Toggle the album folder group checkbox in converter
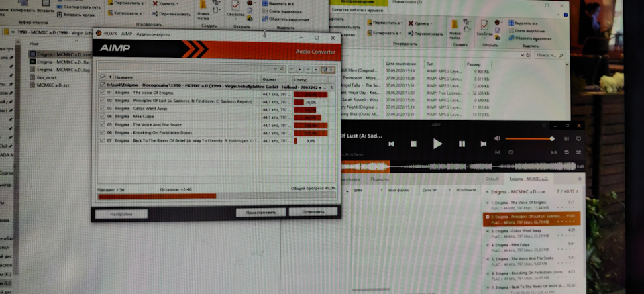 tap(103, 85)
